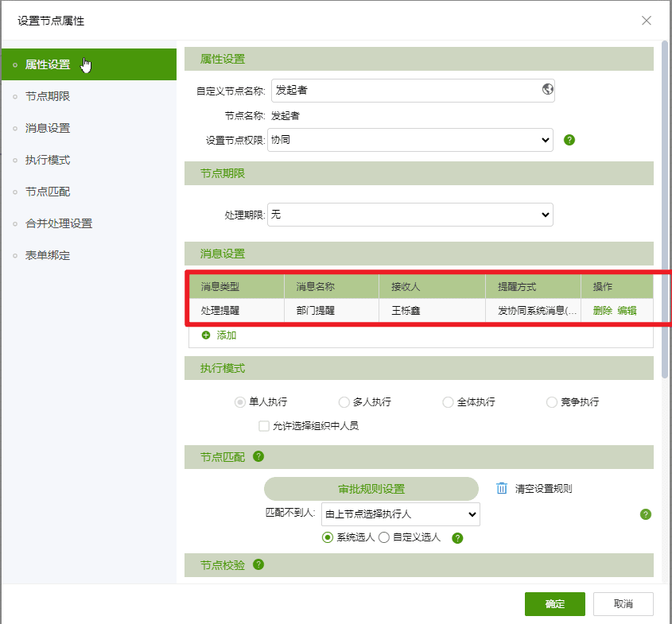
Task: Open 表单绑定 sidebar item
Action: (x=89, y=256)
